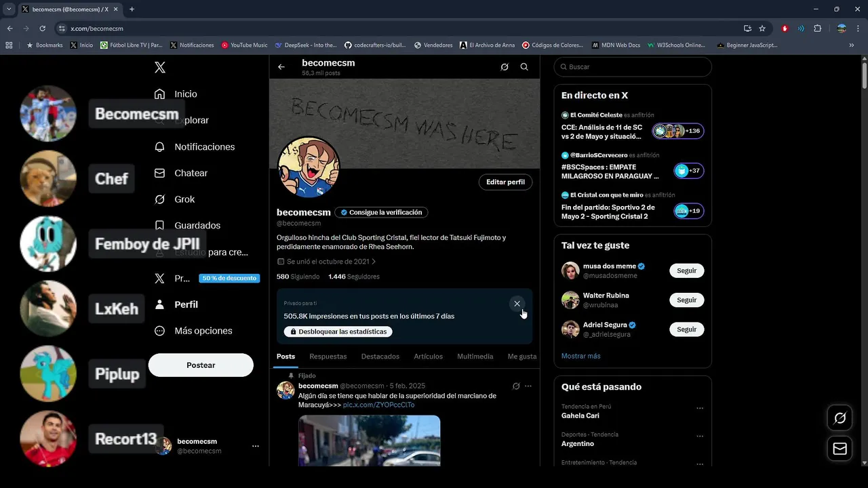
Task: Open browser extensions puzzle icon
Action: pyautogui.click(x=817, y=28)
